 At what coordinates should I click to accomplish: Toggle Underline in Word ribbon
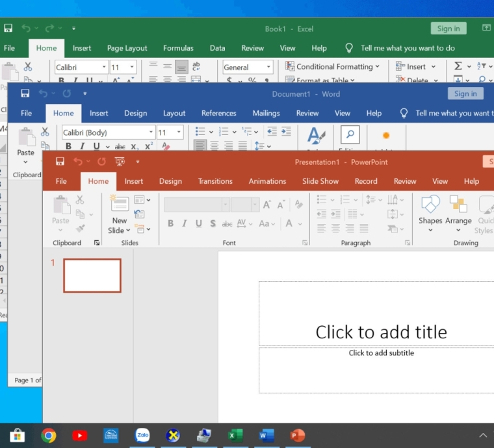(x=96, y=146)
